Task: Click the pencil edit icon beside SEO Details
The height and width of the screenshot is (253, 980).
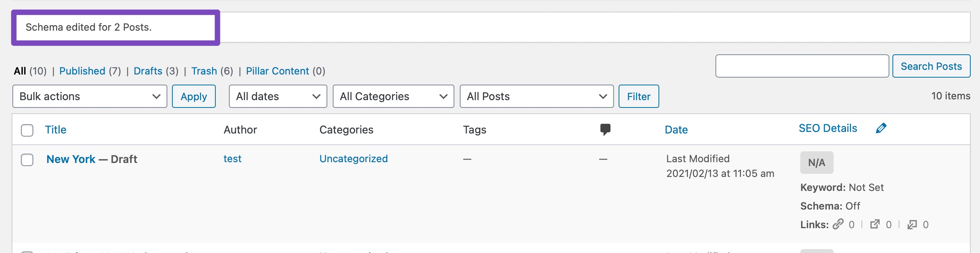Action: point(881,128)
